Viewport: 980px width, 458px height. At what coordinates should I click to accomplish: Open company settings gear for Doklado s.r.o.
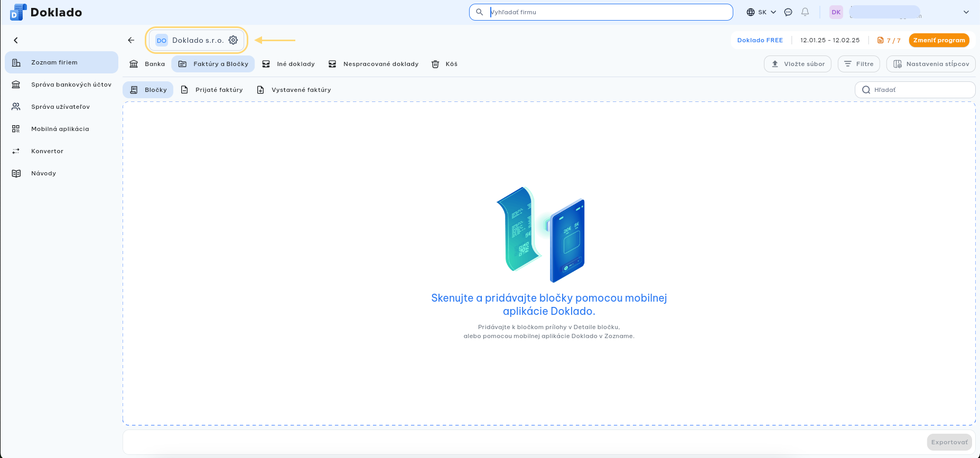click(233, 40)
